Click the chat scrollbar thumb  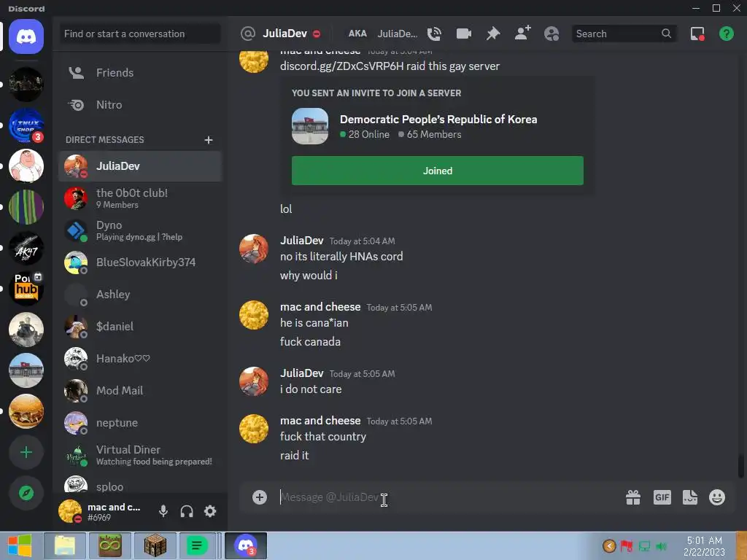[740, 467]
